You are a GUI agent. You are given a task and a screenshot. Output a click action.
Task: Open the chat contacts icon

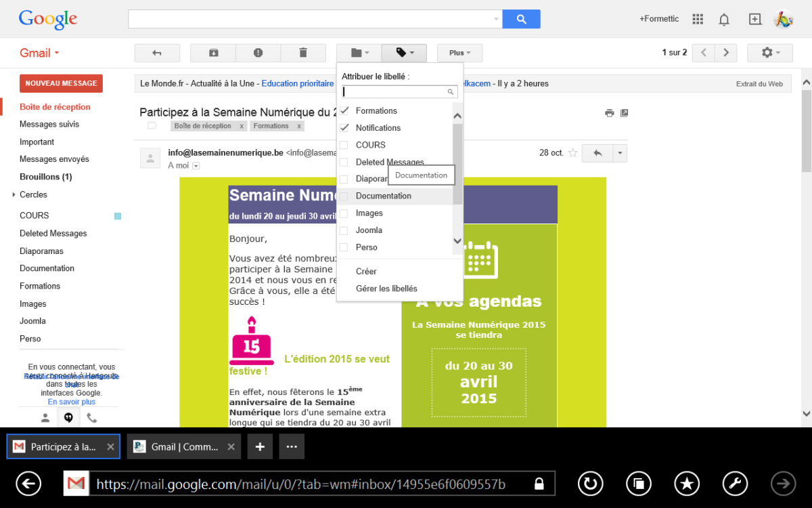[45, 418]
